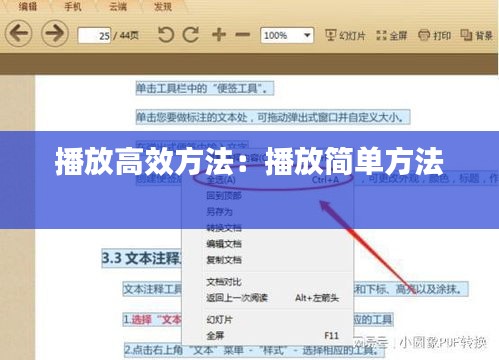Switch to the 手机 tab
499x360 pixels.
point(73,6)
